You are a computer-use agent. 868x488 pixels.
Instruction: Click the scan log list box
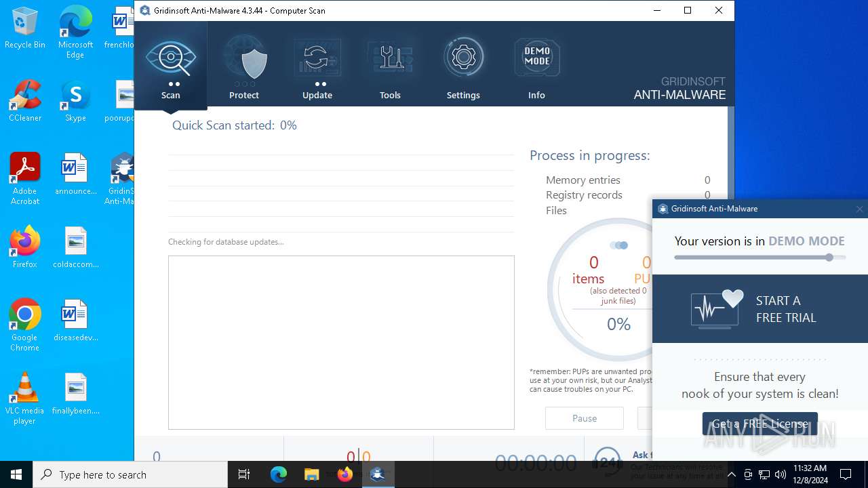pos(341,342)
